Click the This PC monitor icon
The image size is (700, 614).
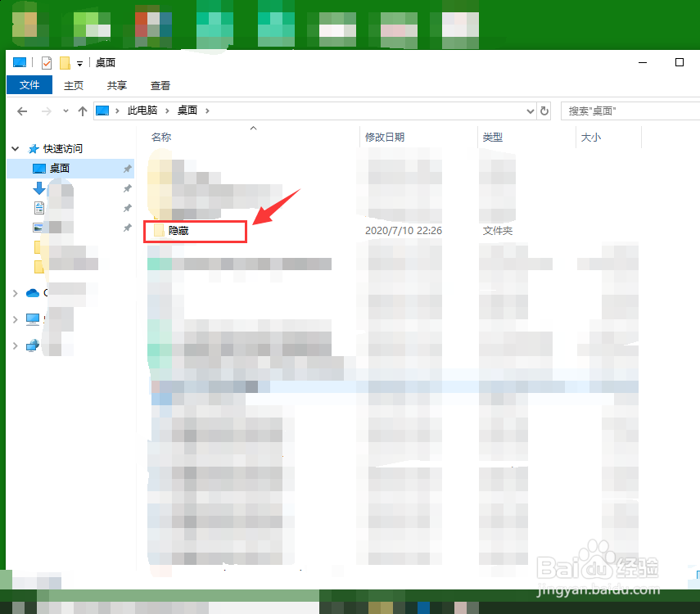point(33,319)
